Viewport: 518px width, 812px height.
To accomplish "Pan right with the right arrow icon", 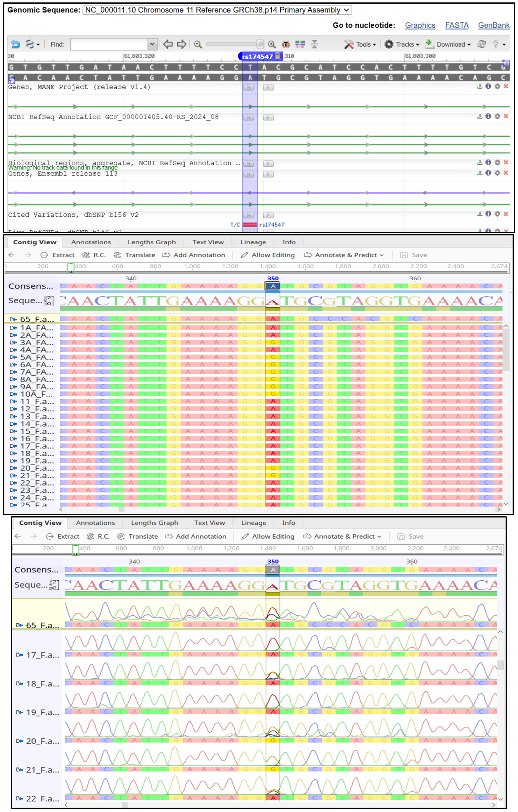I will [x=182, y=44].
